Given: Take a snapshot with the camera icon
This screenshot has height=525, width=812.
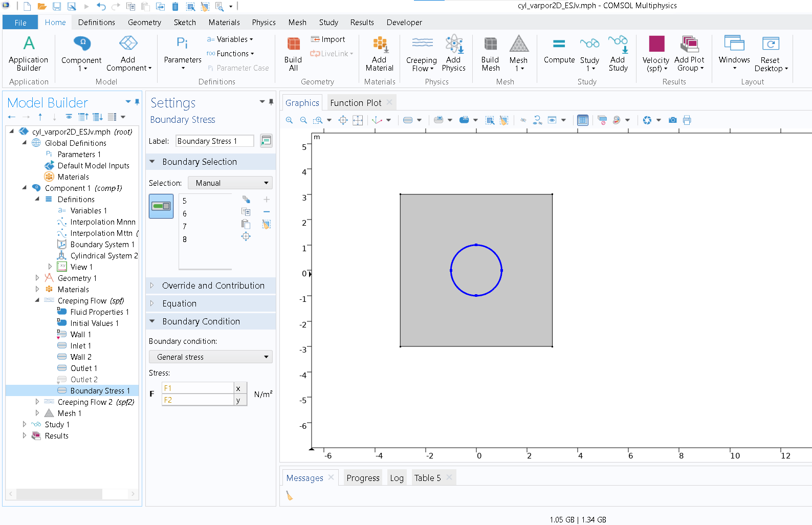Looking at the screenshot, I should click(672, 120).
